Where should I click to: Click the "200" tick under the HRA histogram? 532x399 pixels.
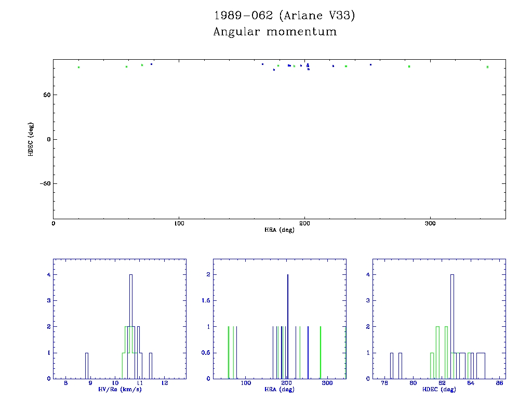point(287,383)
